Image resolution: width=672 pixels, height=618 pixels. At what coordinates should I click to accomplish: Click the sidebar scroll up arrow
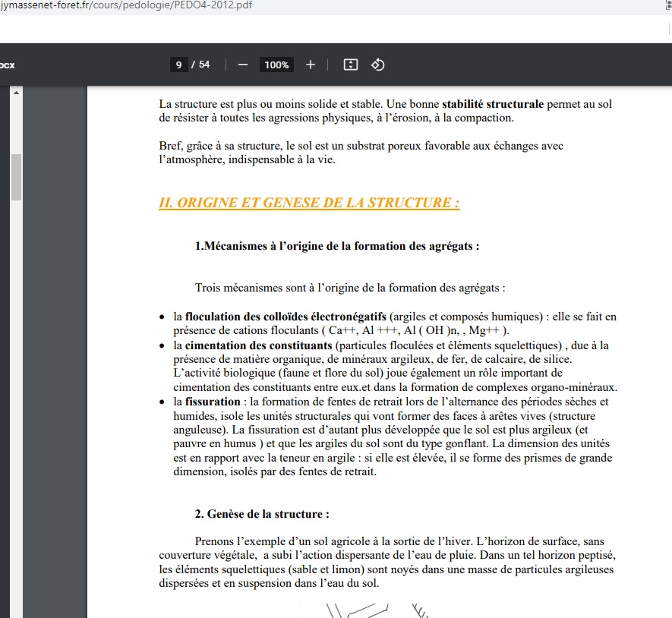[x=16, y=93]
